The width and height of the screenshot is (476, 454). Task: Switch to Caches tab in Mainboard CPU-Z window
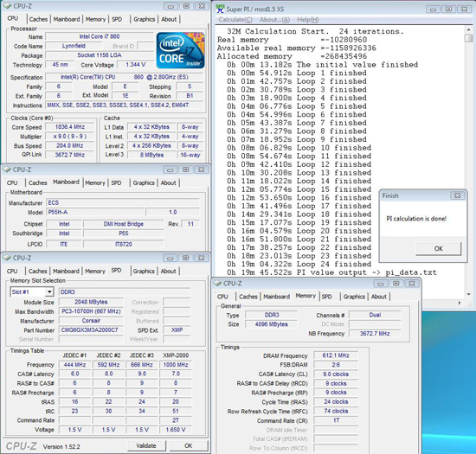tap(37, 182)
